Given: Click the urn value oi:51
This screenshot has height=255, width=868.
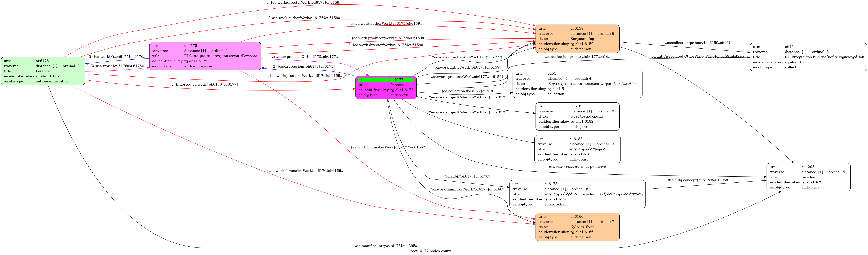Looking at the screenshot, I should (552, 73).
